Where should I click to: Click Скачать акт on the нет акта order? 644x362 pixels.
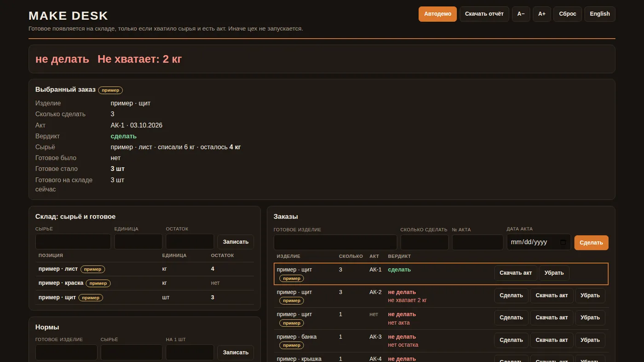[552, 317]
